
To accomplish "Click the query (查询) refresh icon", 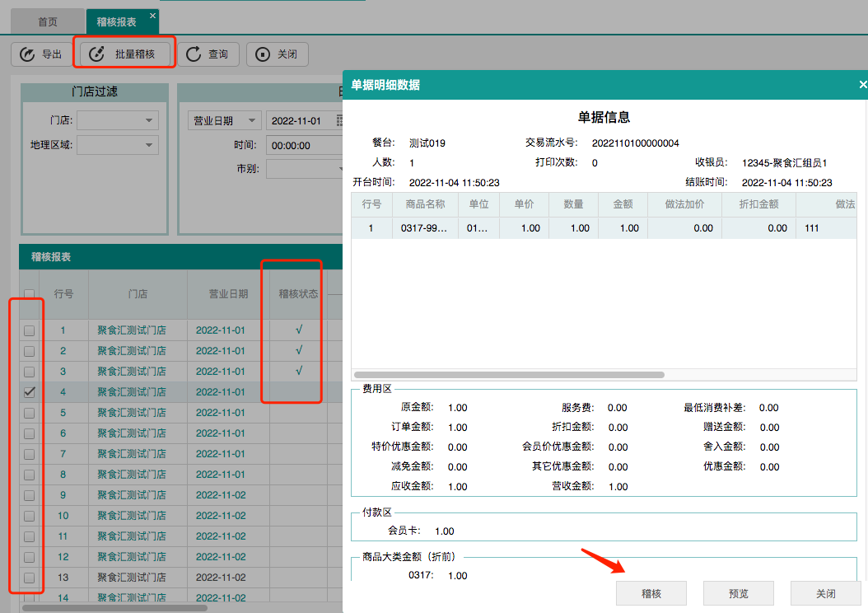I will pyautogui.click(x=194, y=54).
